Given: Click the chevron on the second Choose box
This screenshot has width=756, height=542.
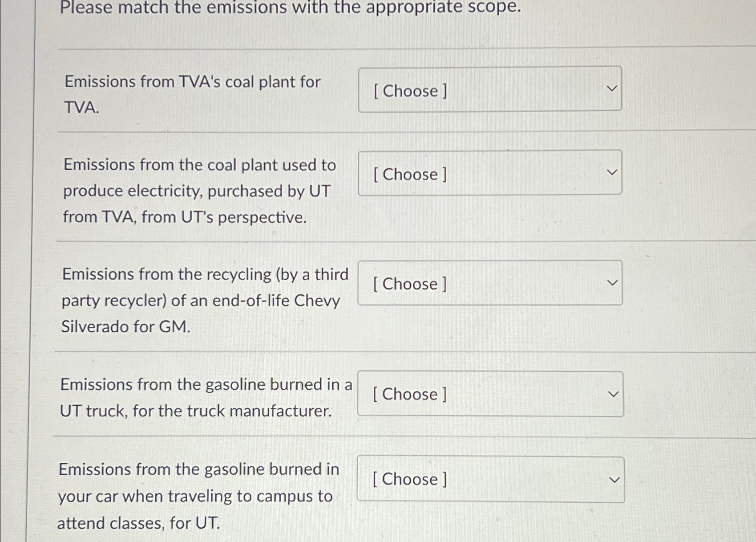Looking at the screenshot, I should pos(613,171).
